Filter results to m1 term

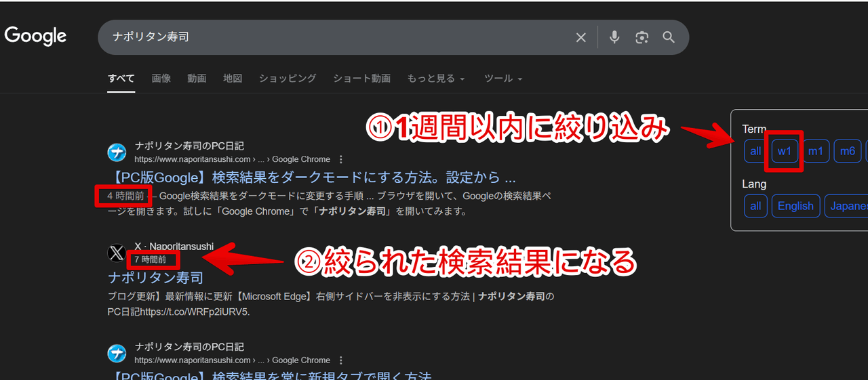(816, 151)
